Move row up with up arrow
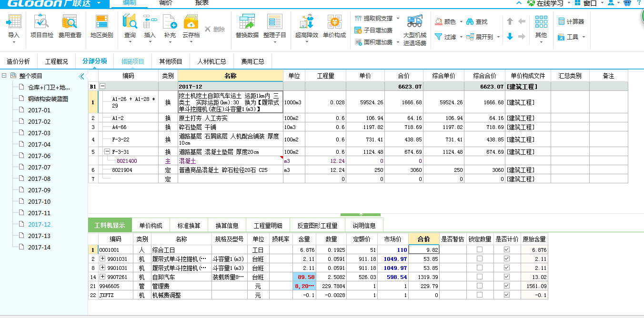The image size is (644, 318). click(x=510, y=21)
